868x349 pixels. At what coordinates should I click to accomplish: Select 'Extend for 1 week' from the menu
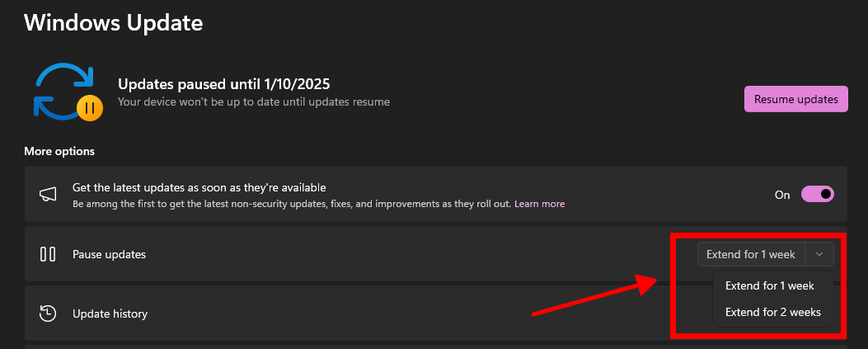click(769, 285)
